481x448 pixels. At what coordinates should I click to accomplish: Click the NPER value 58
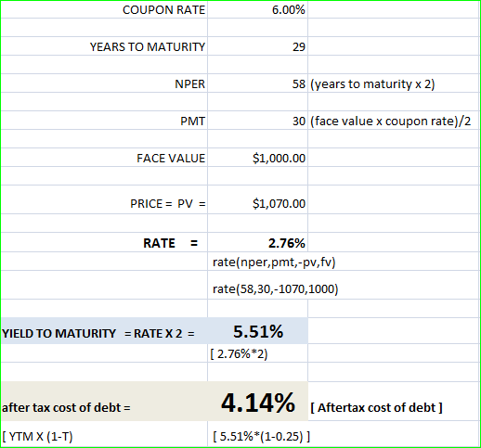pyautogui.click(x=299, y=84)
